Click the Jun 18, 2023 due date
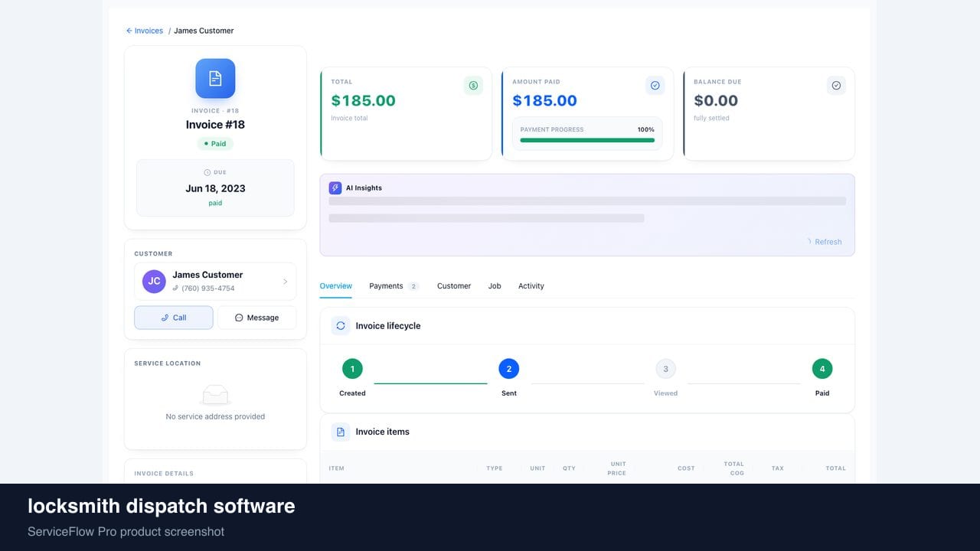 (x=215, y=188)
